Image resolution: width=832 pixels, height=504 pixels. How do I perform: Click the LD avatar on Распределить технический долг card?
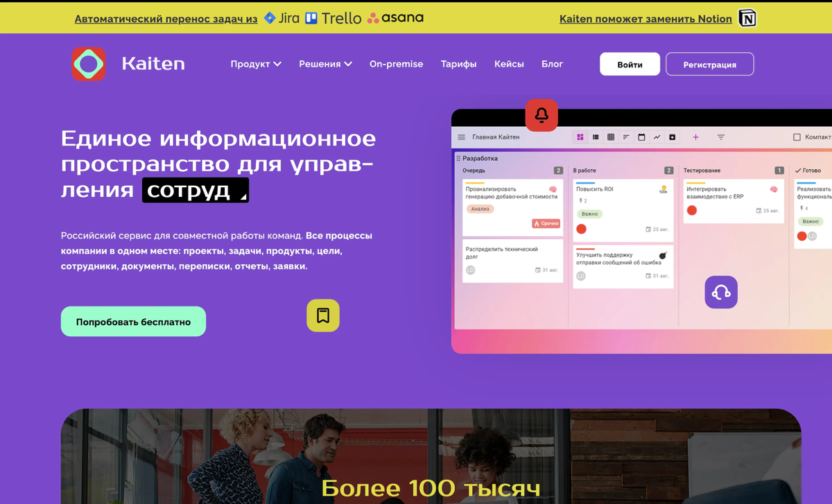pos(471,270)
